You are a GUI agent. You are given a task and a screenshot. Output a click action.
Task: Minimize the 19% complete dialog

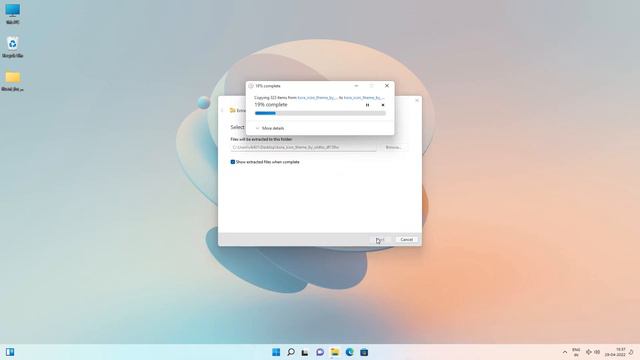point(356,86)
